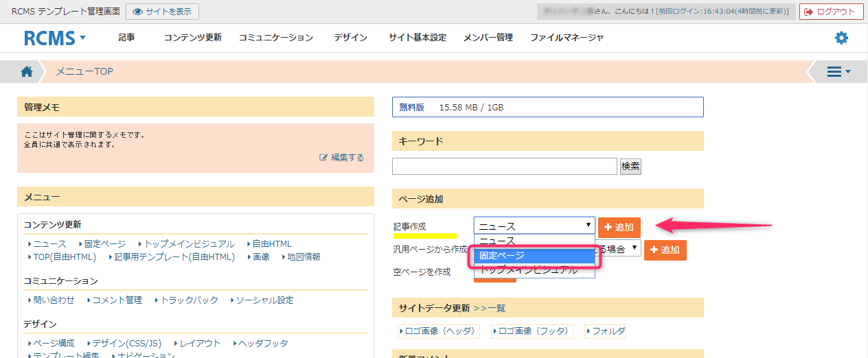Click the 検索 button
Image resolution: width=868 pixels, height=358 pixels.
click(630, 166)
